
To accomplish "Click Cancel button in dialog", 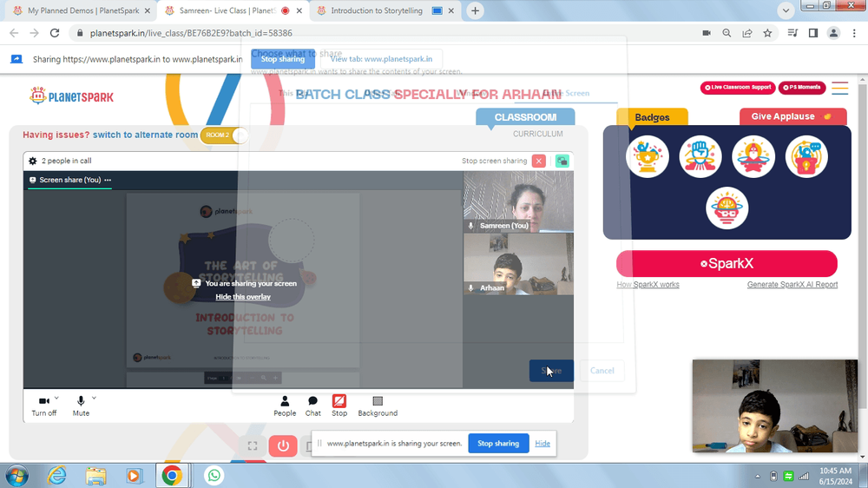I will point(602,371).
